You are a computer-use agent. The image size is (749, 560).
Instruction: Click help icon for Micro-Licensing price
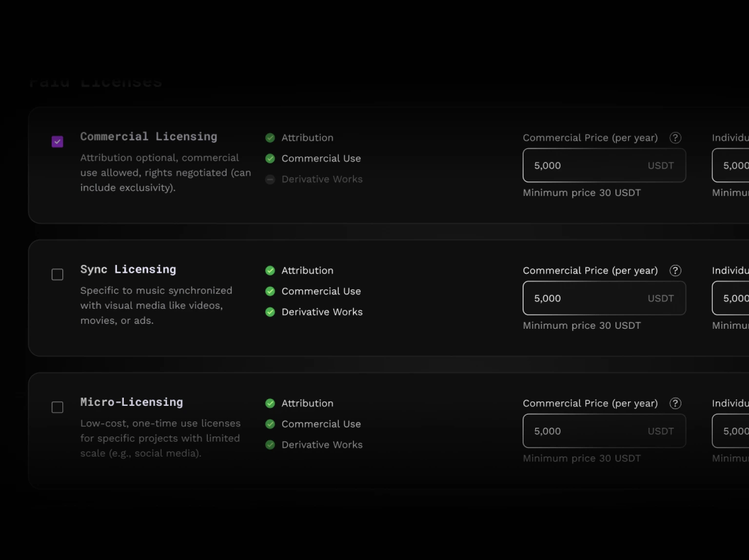[675, 403]
